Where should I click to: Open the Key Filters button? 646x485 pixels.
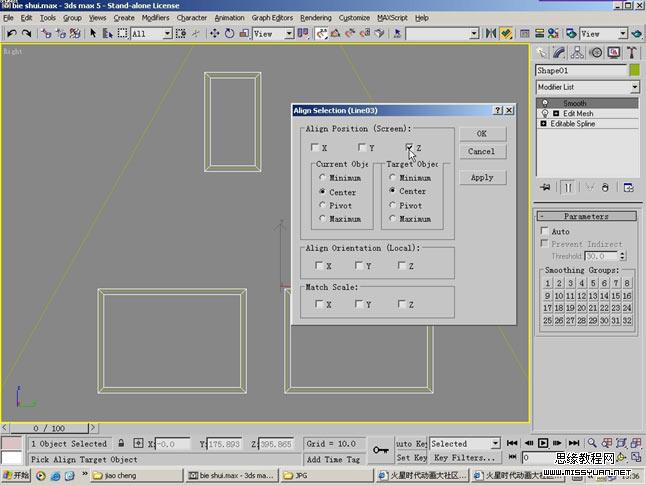pos(465,458)
